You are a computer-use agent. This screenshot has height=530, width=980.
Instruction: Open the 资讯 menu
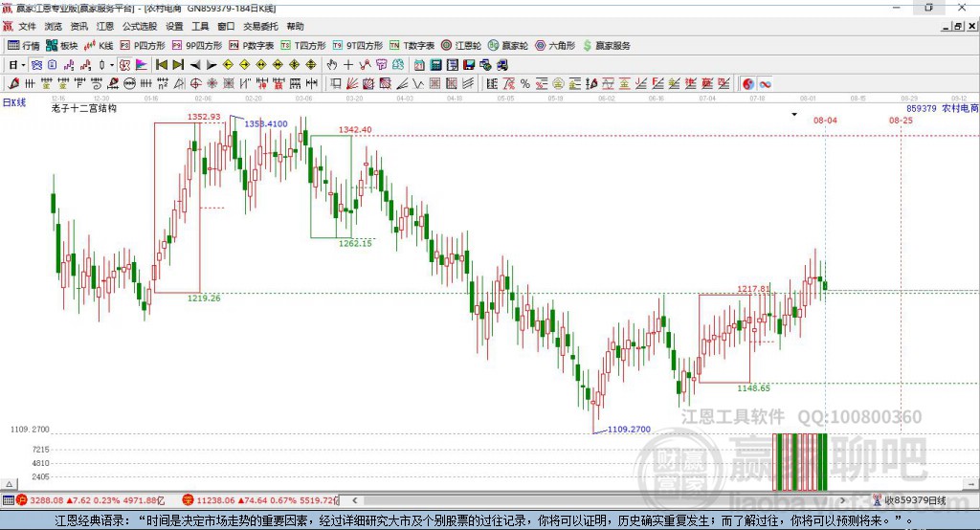(x=78, y=26)
